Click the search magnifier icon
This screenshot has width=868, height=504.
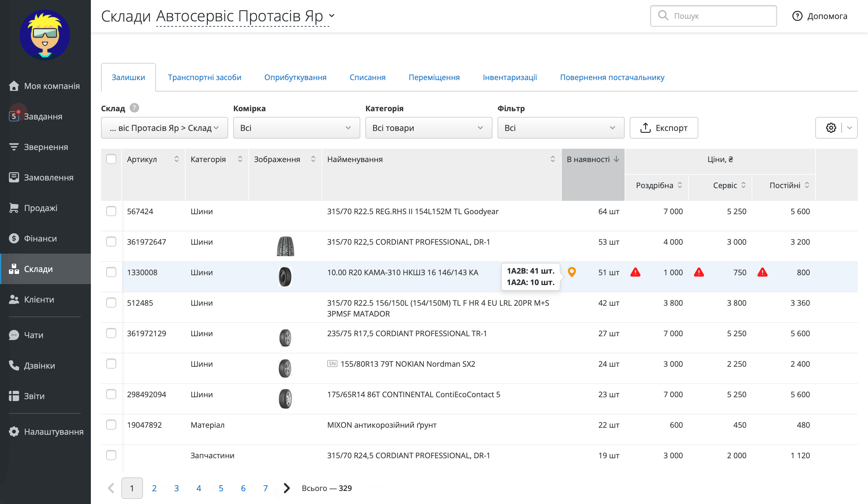pos(663,16)
